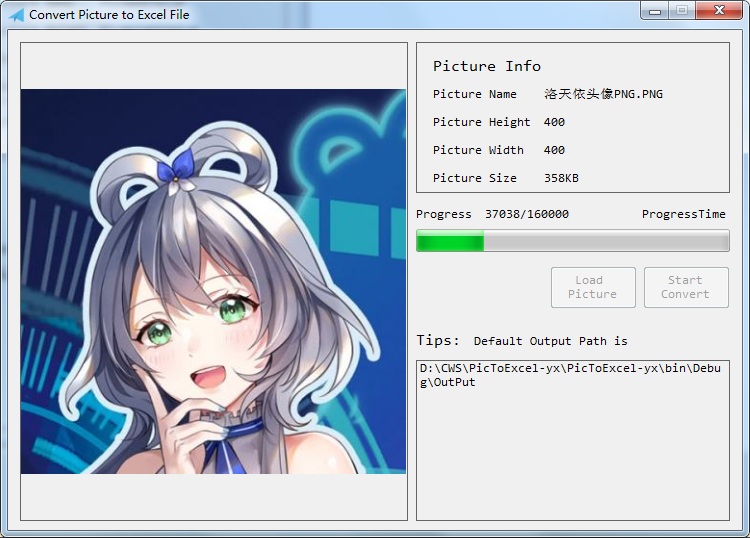Viewport: 750px width, 538px height.
Task: Click the Tips: label
Action: pos(438,340)
